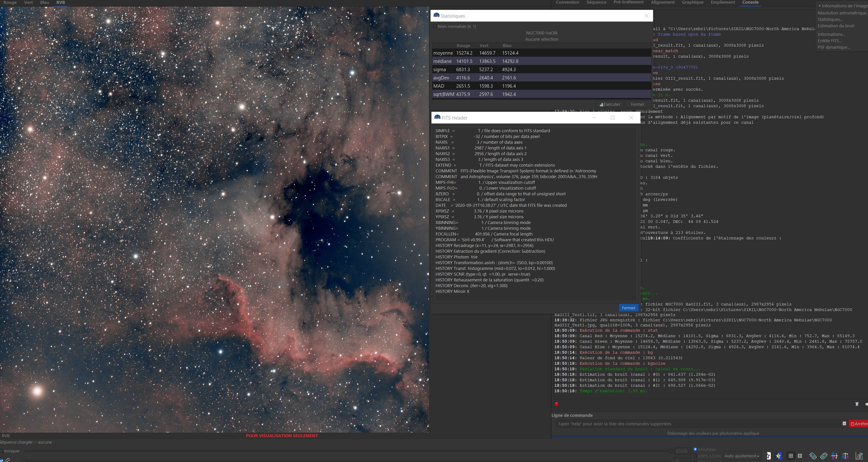This screenshot has width=868, height=462.
Task: Click the zoom 1:1 icon
Action: tap(800, 456)
